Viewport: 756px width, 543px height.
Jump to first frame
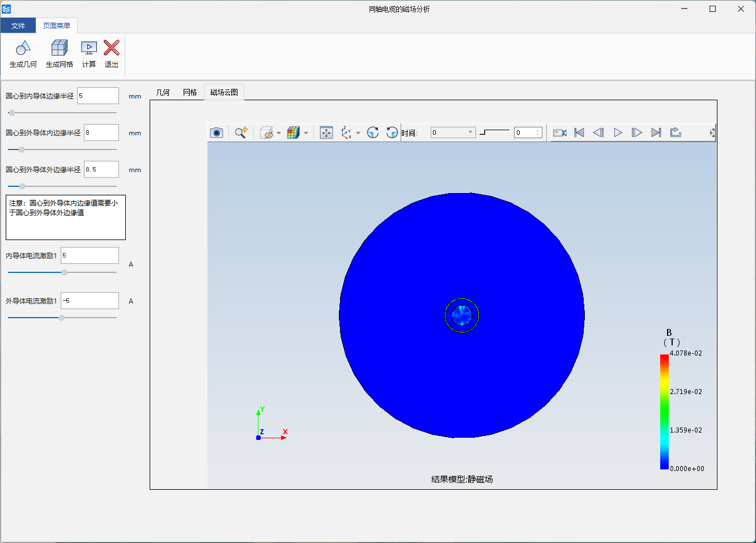tap(579, 132)
